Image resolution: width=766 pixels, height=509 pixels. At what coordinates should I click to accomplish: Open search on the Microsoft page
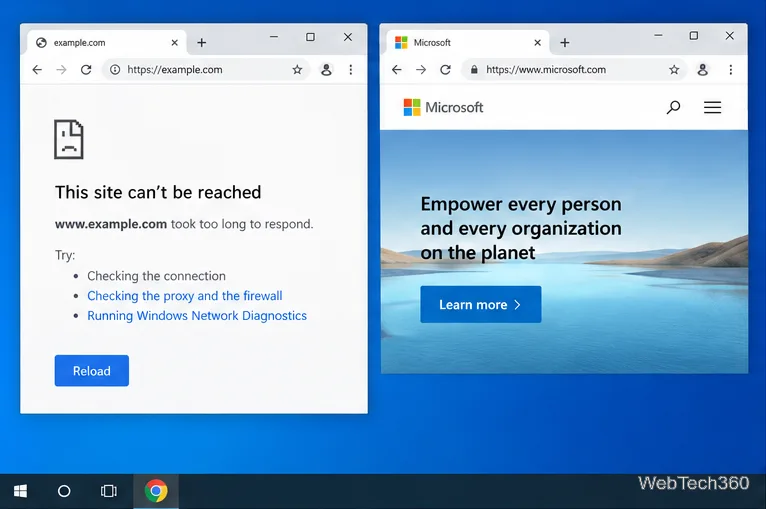(673, 107)
